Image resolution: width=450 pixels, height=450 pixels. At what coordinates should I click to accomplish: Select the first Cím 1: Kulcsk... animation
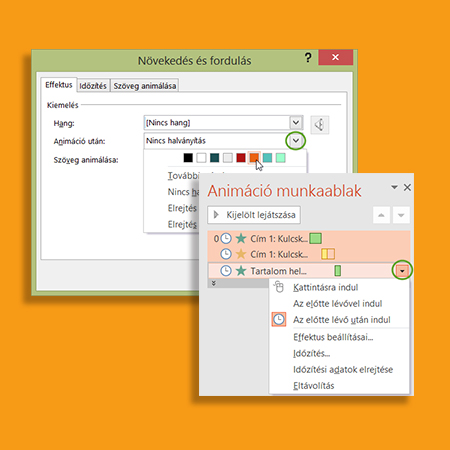(309, 238)
